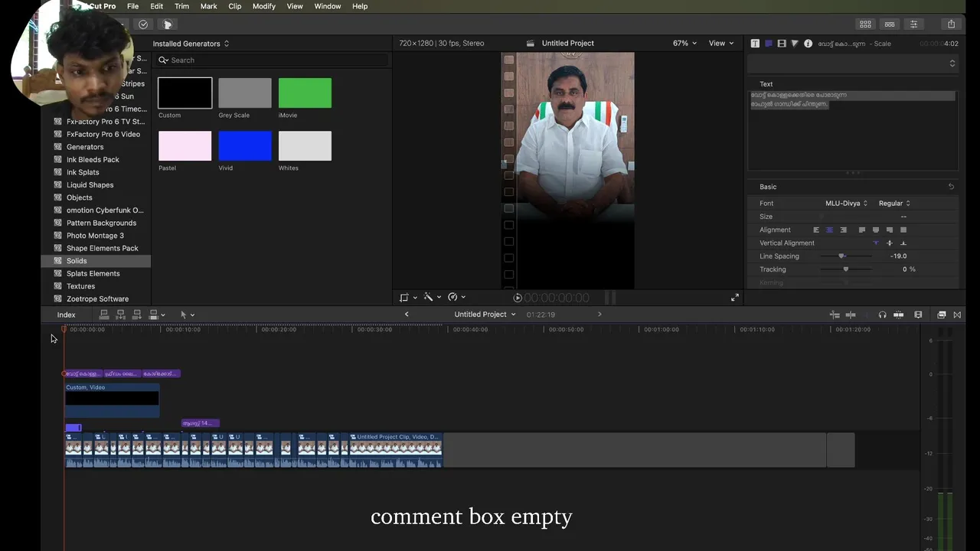The height and width of the screenshot is (551, 980).
Task: Open the Untitled Project timeline dropdown
Action: tap(485, 315)
